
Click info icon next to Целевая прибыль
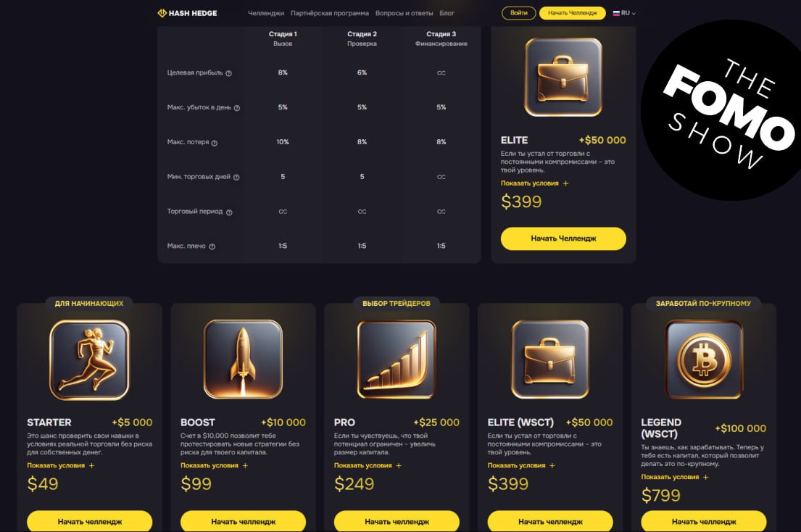(229, 73)
